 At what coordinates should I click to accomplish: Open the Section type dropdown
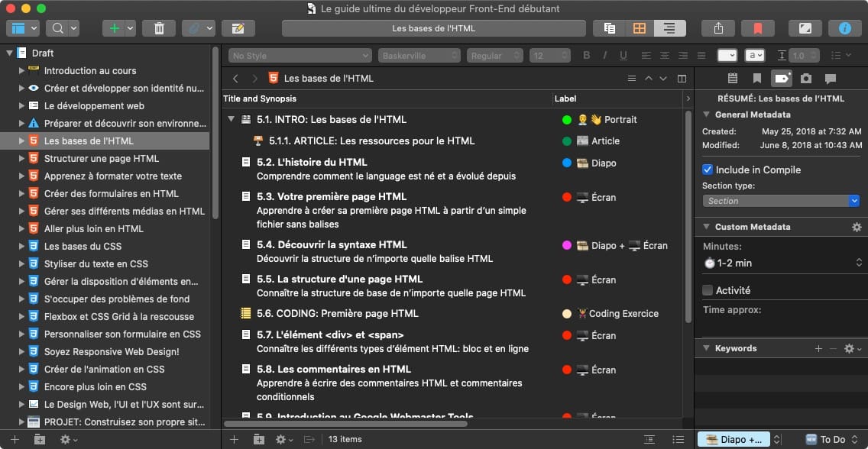point(781,201)
